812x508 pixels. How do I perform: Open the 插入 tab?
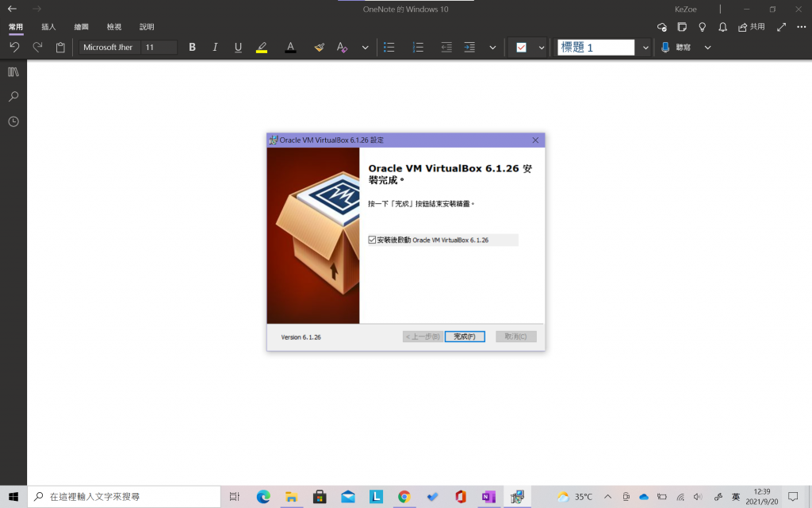point(48,27)
